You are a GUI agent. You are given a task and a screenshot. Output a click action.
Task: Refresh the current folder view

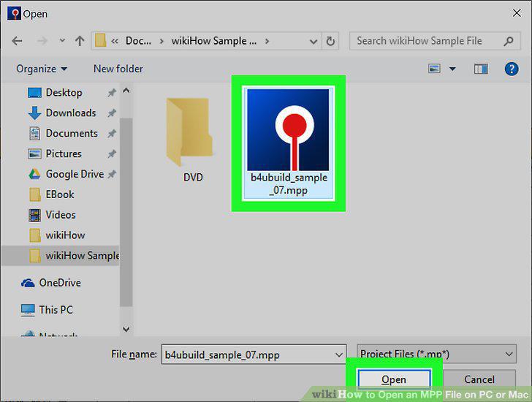tap(330, 42)
